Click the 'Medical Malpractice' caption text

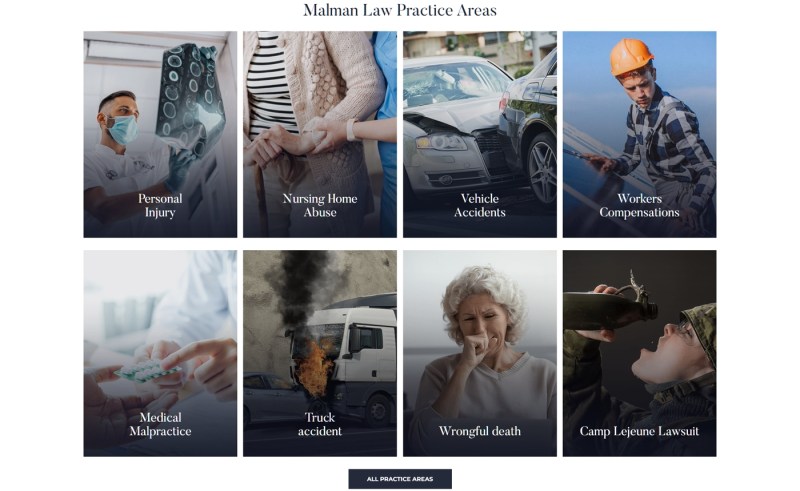160,424
